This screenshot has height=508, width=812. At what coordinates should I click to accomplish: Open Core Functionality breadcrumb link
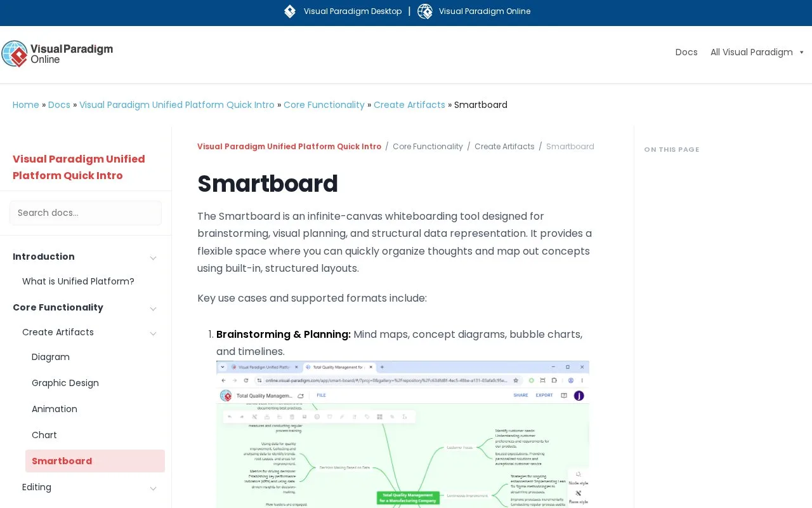tap(324, 105)
